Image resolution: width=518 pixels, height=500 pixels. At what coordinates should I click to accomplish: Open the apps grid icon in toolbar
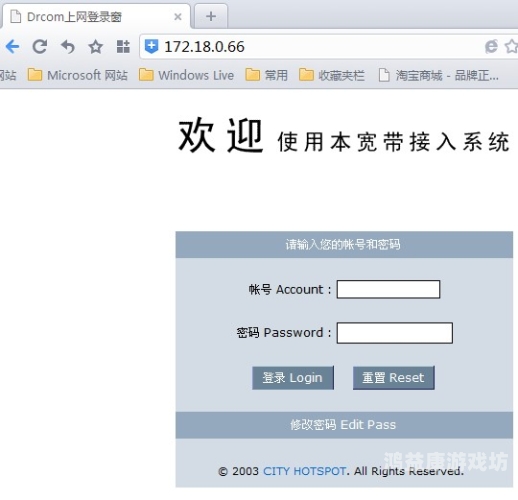(123, 46)
